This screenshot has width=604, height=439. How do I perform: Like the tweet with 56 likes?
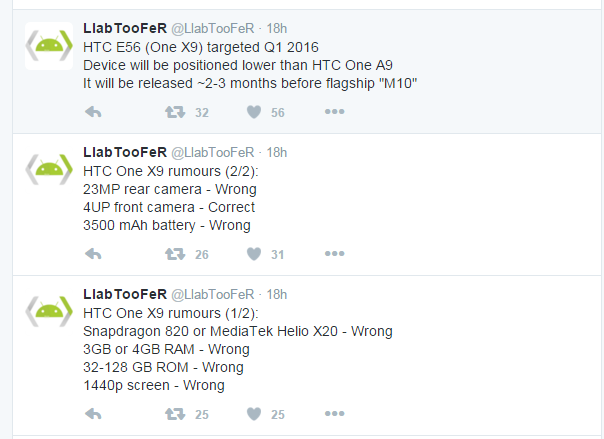pos(254,112)
